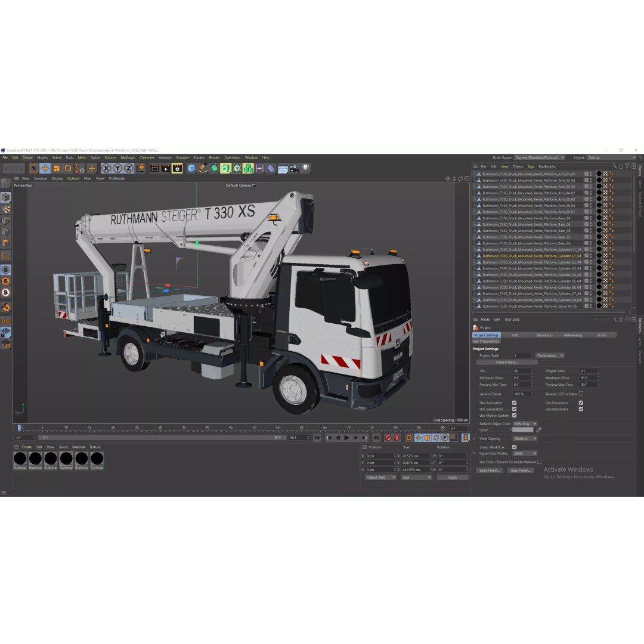Toggle Use Motion System checkbox
This screenshot has height=644, width=644.
click(514, 416)
